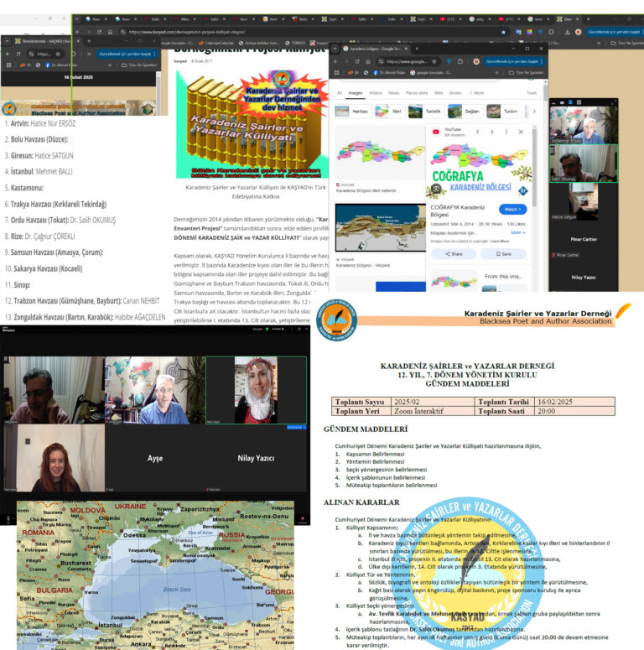
Task: Click back arrow in kasyad.com browser window
Action: pos(77,32)
